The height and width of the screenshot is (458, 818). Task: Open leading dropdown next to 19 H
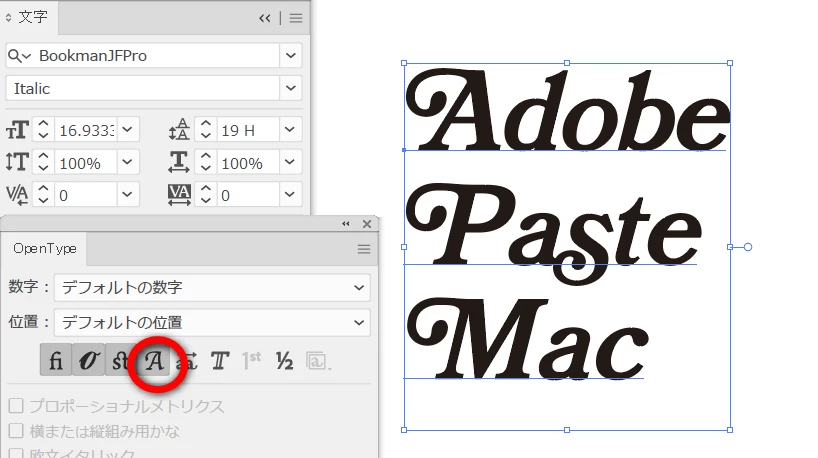[290, 129]
